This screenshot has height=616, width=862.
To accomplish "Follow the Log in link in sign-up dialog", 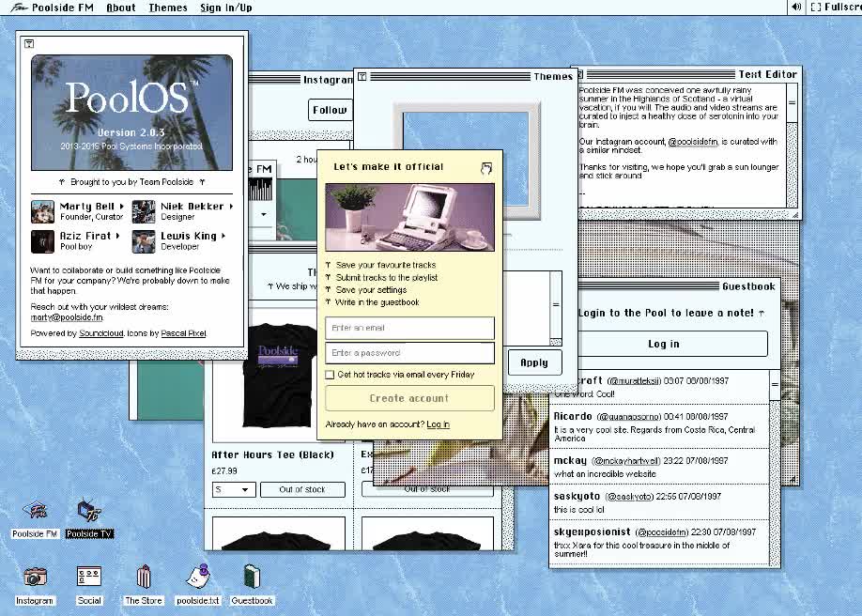I will pos(439,424).
